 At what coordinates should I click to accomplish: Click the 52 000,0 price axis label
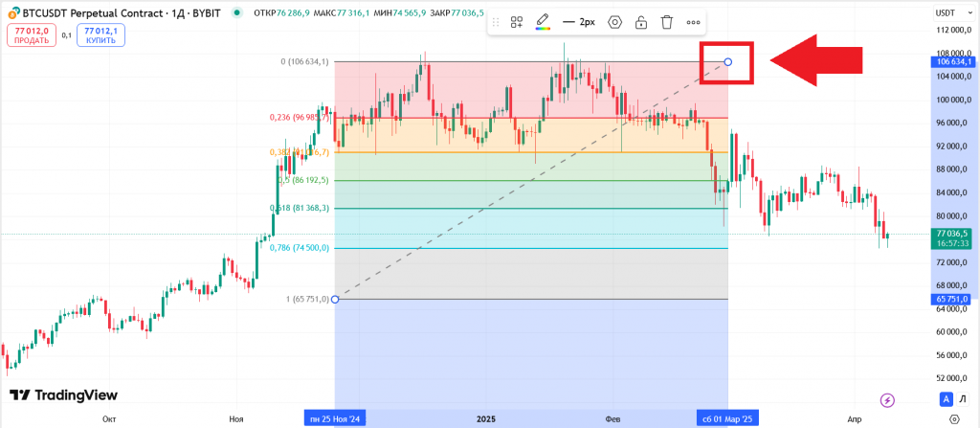coord(954,378)
